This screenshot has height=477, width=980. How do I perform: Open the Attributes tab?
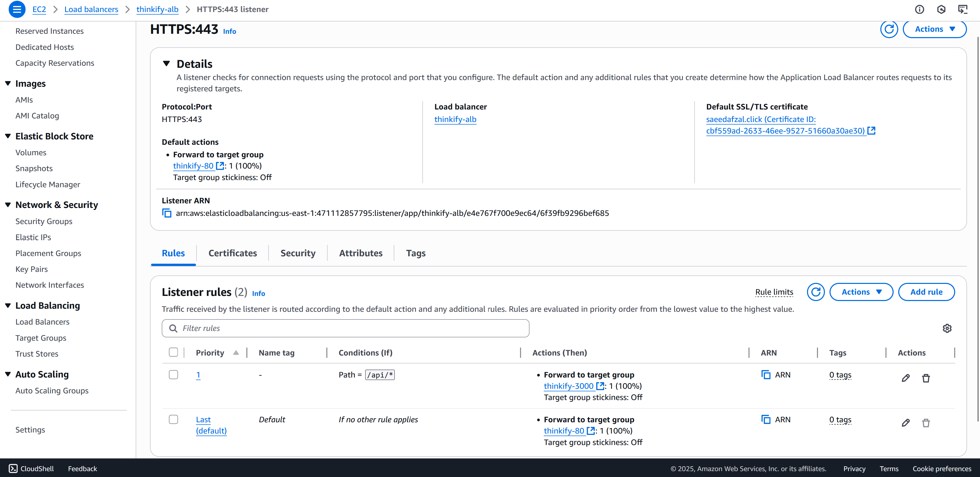[361, 253]
